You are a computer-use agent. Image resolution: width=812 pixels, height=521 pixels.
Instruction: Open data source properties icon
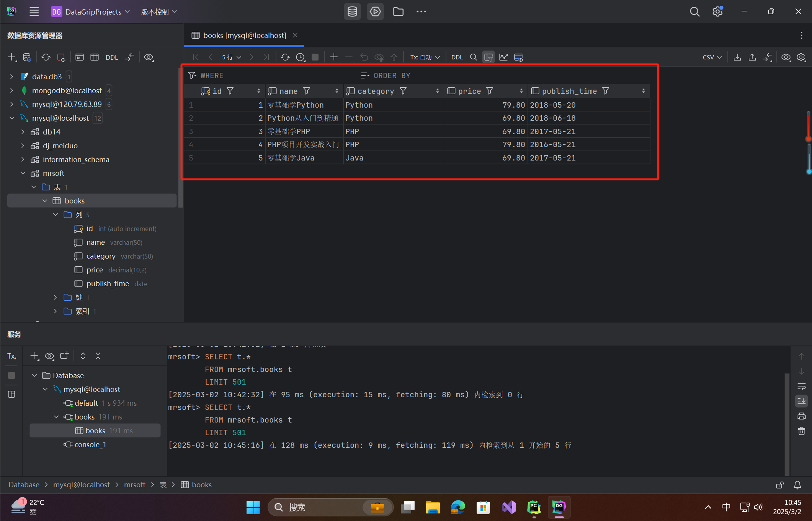pyautogui.click(x=27, y=57)
